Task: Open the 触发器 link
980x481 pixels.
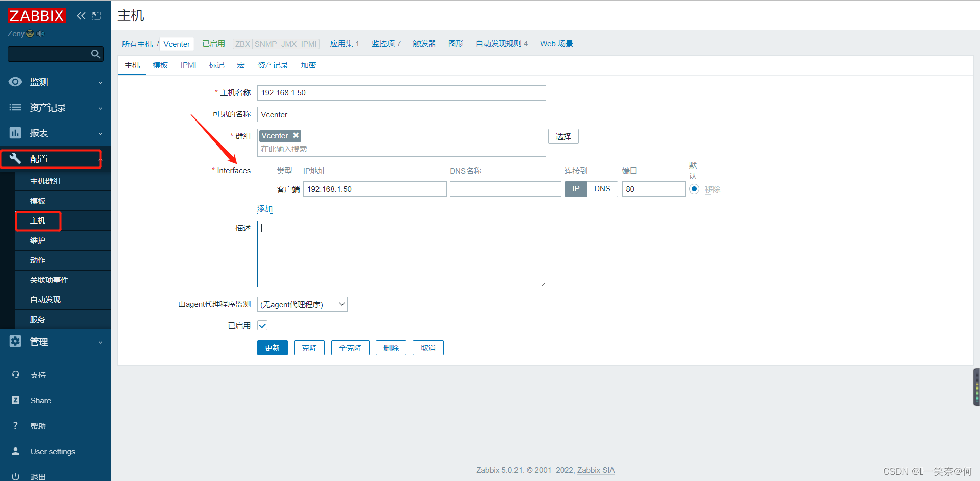Action: coord(425,44)
